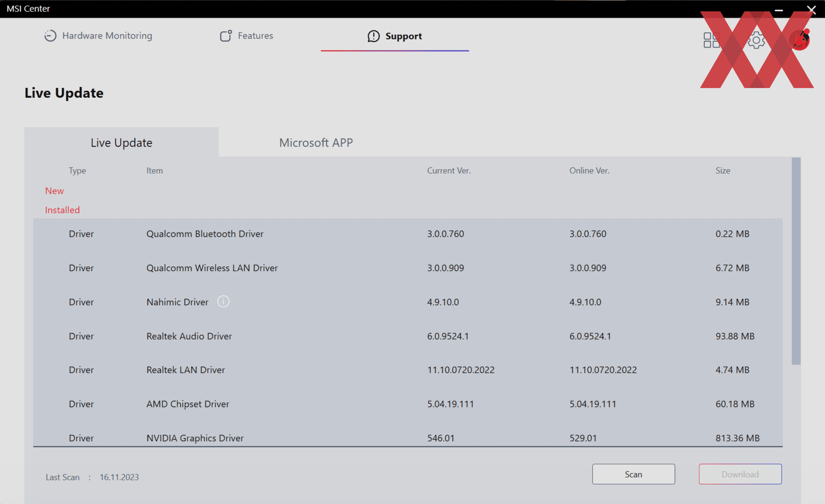Switch to the Features tab
Image resolution: width=825 pixels, height=504 pixels.
tap(246, 36)
